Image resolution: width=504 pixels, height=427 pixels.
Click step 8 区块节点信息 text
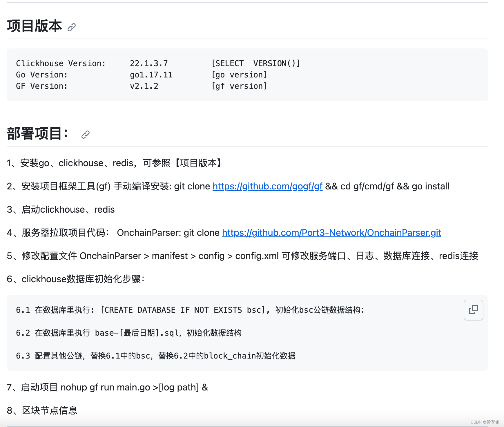click(x=42, y=410)
